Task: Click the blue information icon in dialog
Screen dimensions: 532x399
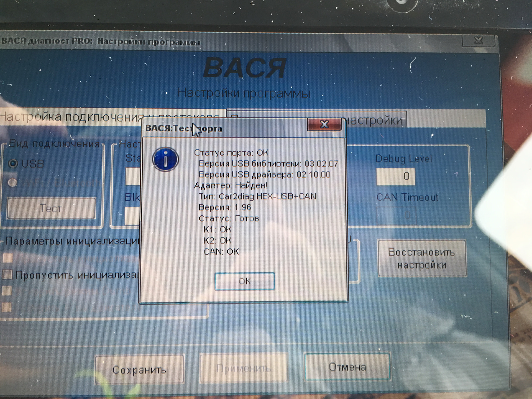Action: [x=165, y=159]
